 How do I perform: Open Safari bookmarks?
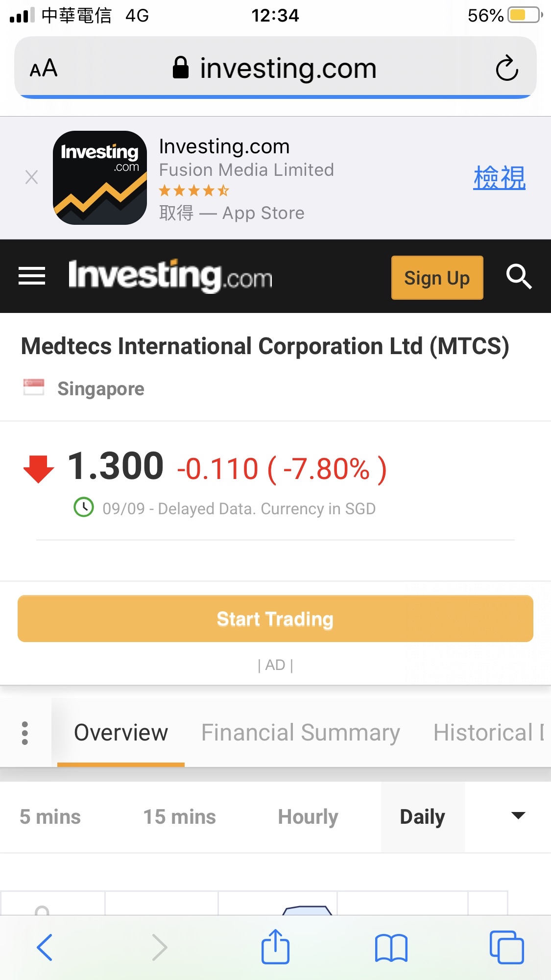coord(391,948)
